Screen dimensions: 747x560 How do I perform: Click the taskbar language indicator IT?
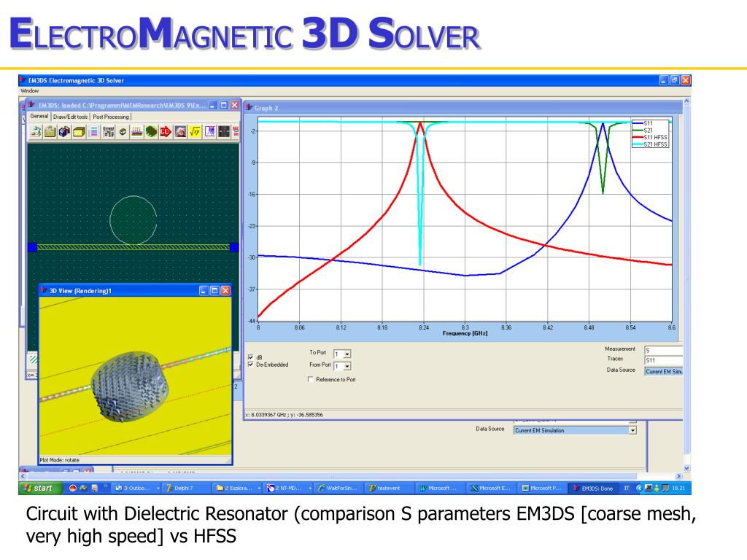point(627,488)
